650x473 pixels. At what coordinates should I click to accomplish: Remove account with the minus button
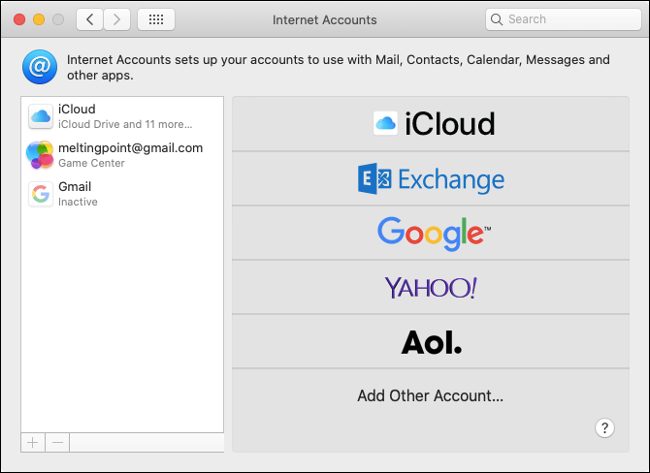tap(58, 442)
